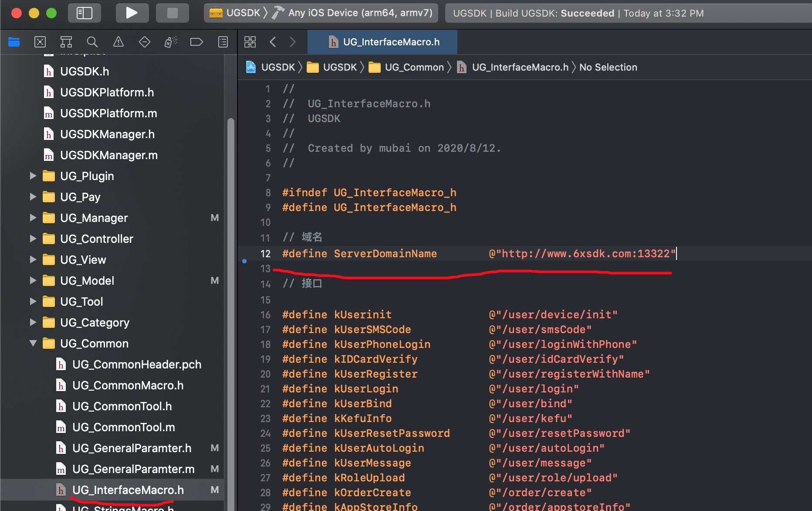Click the Created by mubai comment
The height and width of the screenshot is (511, 812).
[392, 148]
